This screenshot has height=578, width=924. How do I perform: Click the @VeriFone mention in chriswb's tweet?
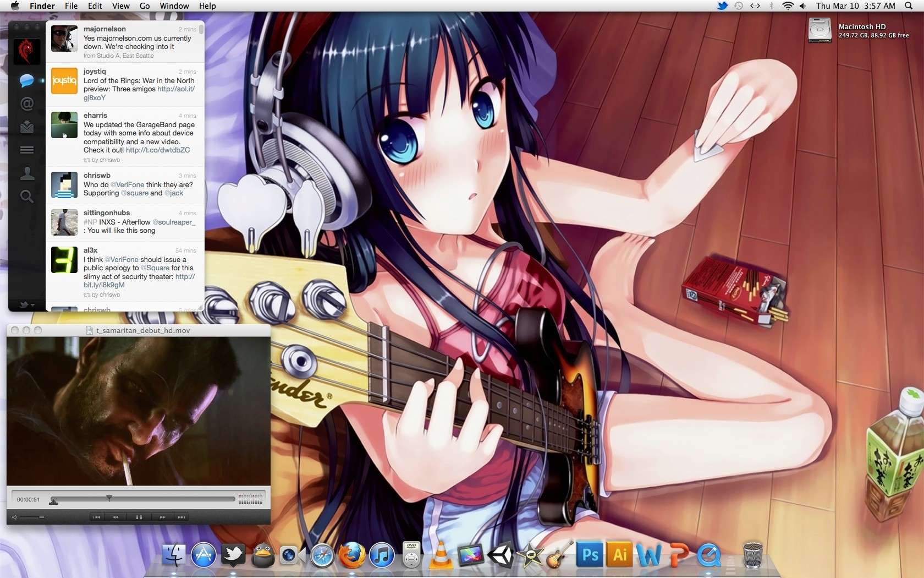[127, 185]
